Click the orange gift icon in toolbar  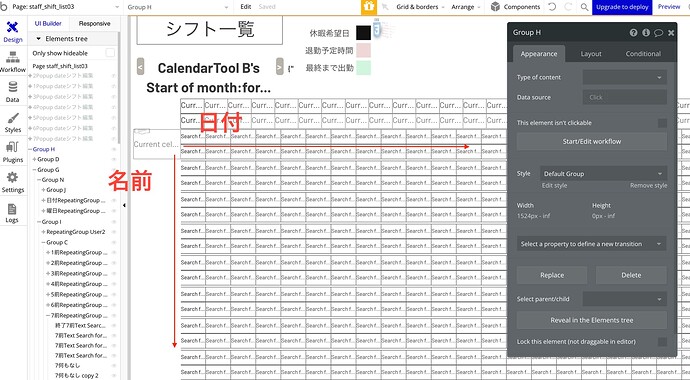369,7
